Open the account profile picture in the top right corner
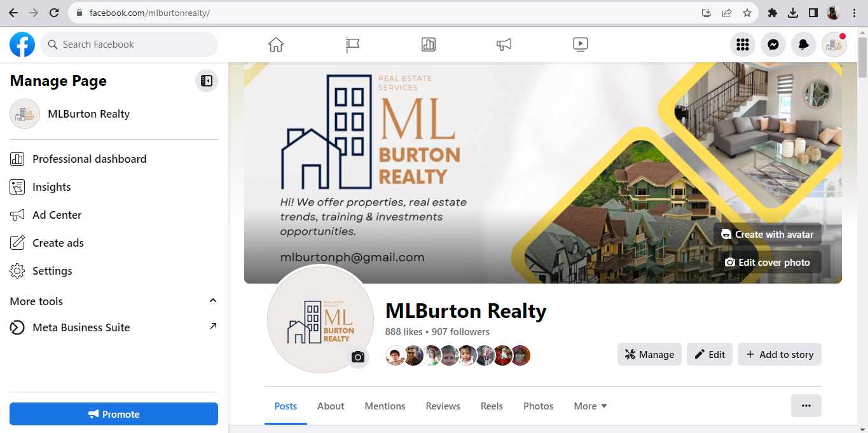The width and height of the screenshot is (868, 433). (834, 45)
